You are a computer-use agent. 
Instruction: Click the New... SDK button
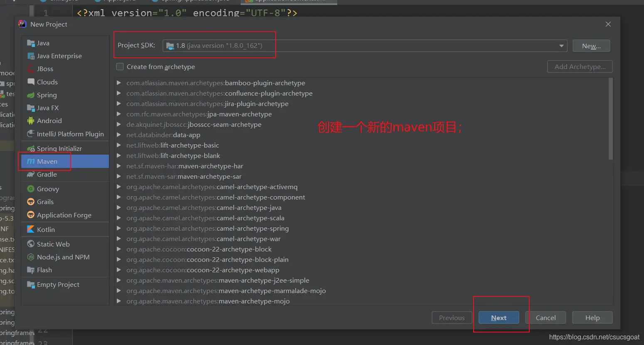591,46
